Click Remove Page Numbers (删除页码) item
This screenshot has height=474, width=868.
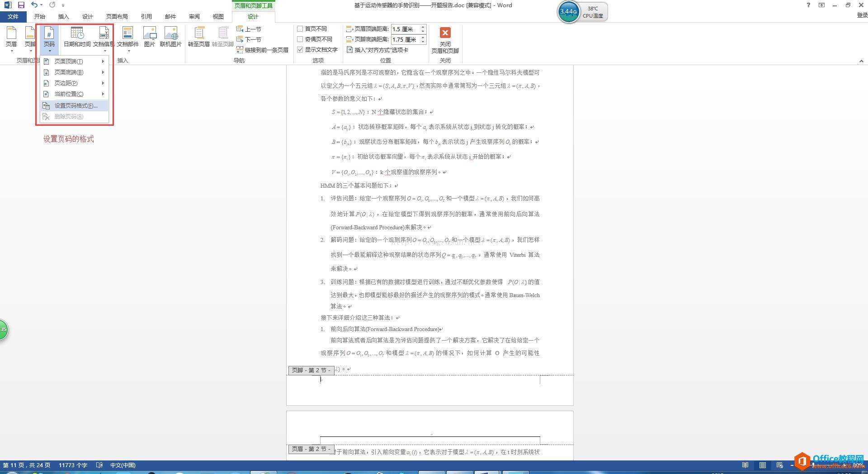coord(75,116)
